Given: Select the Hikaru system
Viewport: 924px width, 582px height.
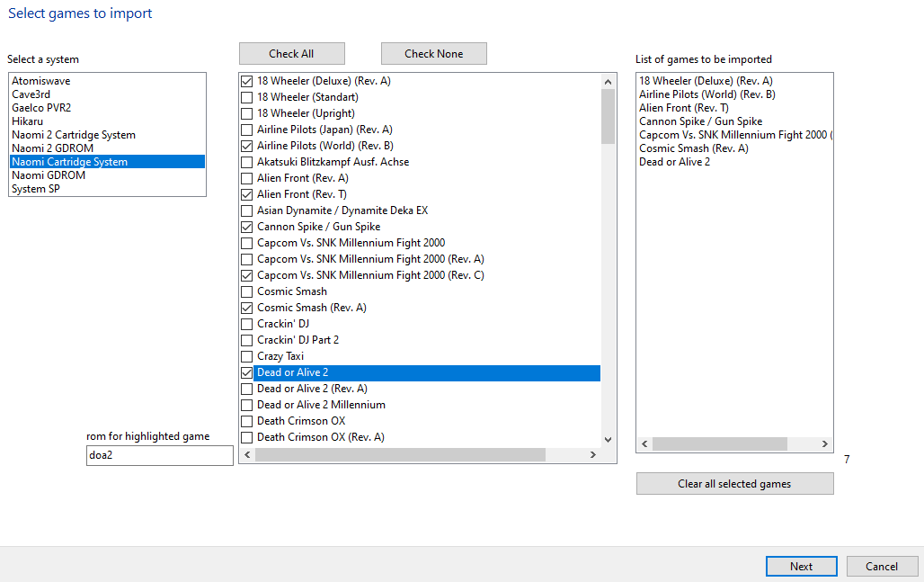Looking at the screenshot, I should [x=107, y=121].
